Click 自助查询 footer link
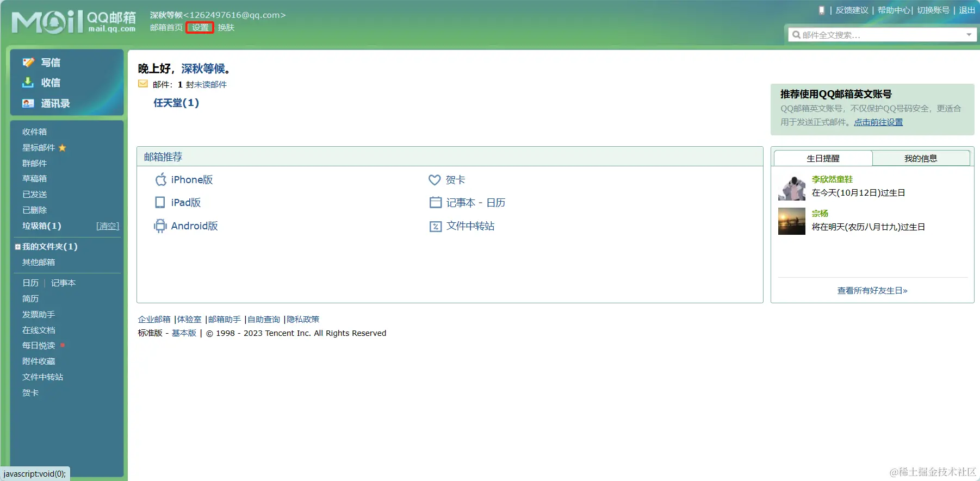Viewport: 980px width, 481px height. coord(264,320)
